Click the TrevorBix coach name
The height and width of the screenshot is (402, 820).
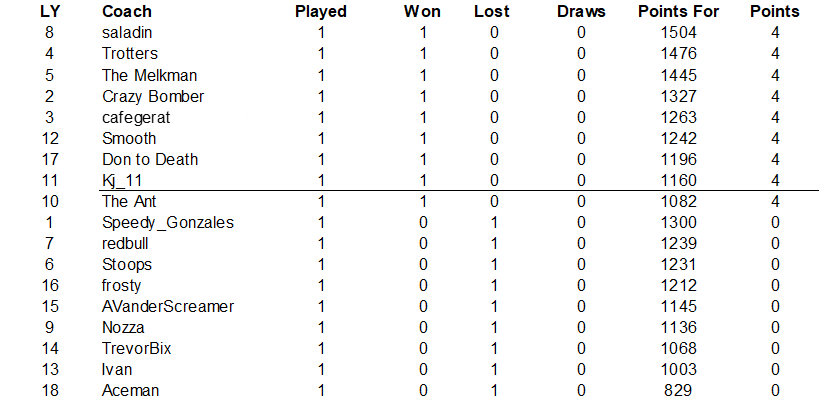[x=138, y=348]
